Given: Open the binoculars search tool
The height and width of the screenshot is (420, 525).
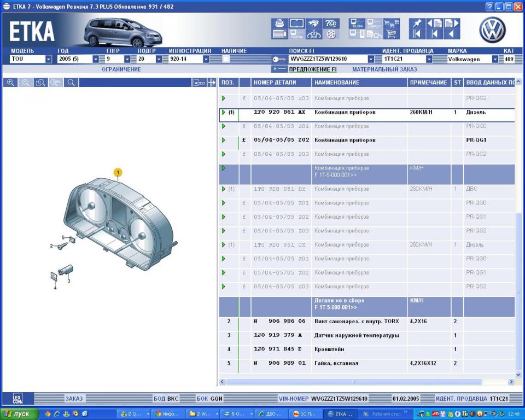Looking at the screenshot, I should (x=313, y=24).
